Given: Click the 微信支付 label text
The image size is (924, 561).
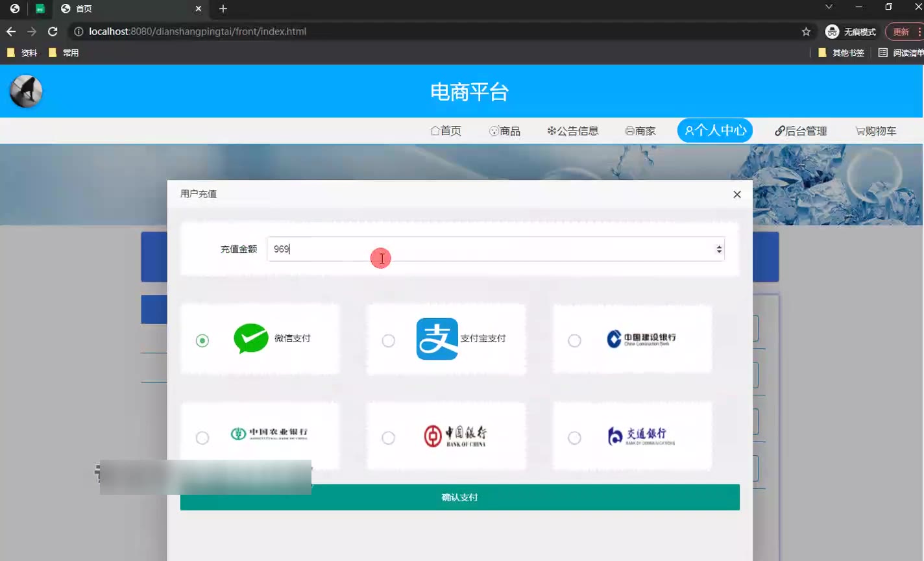Looking at the screenshot, I should (293, 338).
